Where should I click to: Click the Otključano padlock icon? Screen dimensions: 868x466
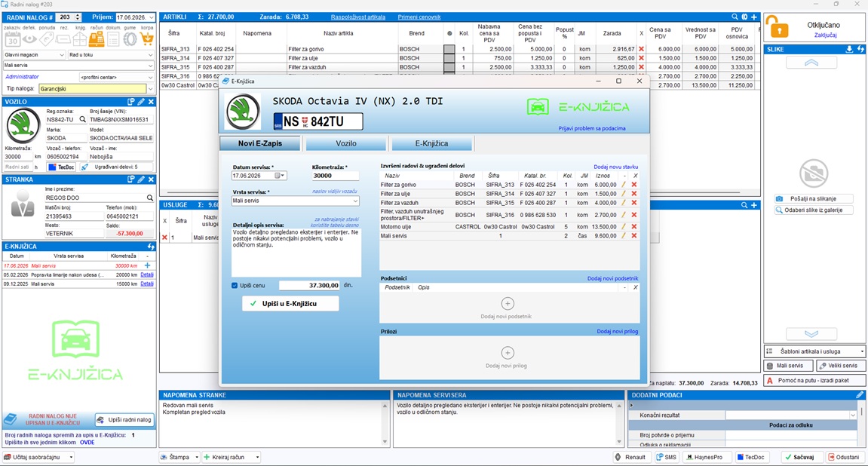pyautogui.click(x=778, y=27)
